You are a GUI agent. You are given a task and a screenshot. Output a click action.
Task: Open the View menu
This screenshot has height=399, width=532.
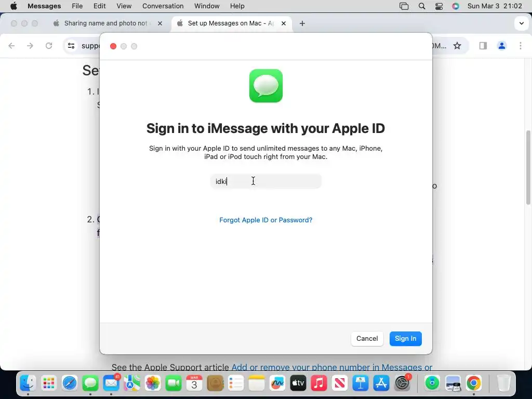click(x=124, y=6)
